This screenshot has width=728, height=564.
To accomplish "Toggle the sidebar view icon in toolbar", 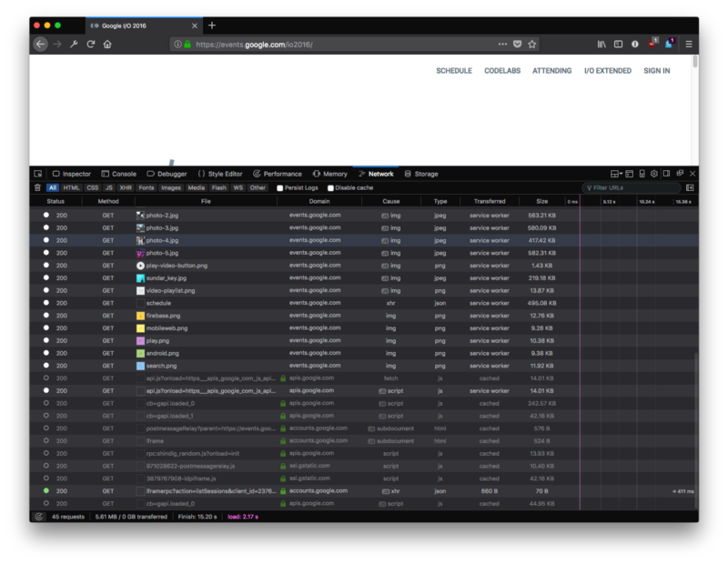I will (619, 44).
